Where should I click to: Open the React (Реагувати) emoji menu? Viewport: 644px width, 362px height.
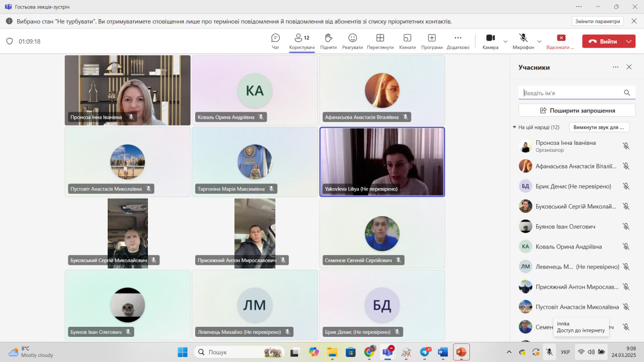pos(353,41)
